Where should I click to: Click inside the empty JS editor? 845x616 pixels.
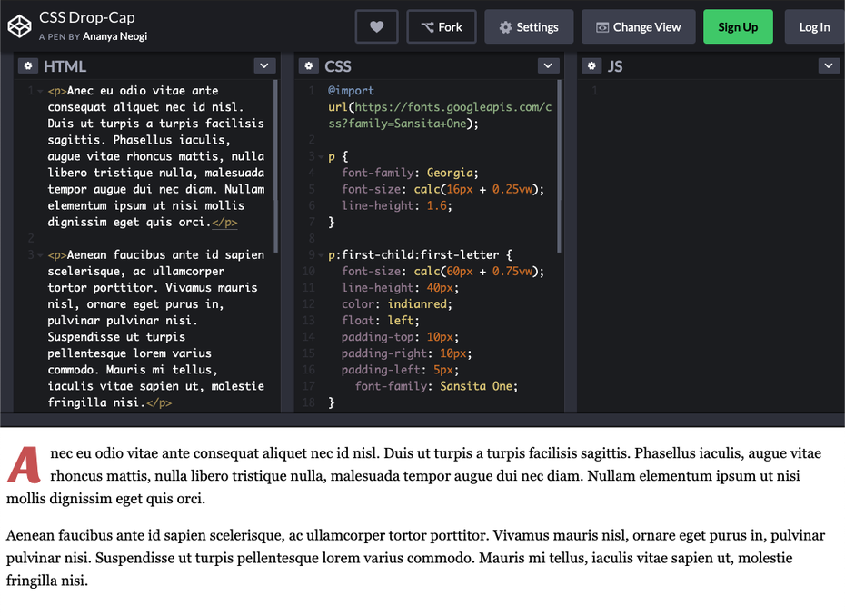[718, 227]
